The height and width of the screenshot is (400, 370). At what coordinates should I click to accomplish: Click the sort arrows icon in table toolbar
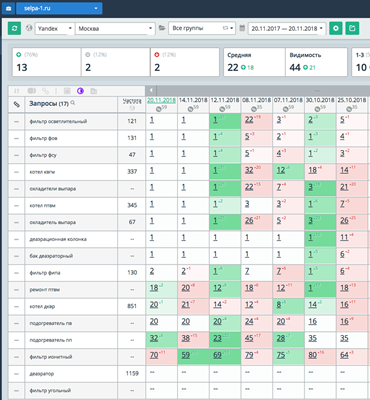point(16,91)
